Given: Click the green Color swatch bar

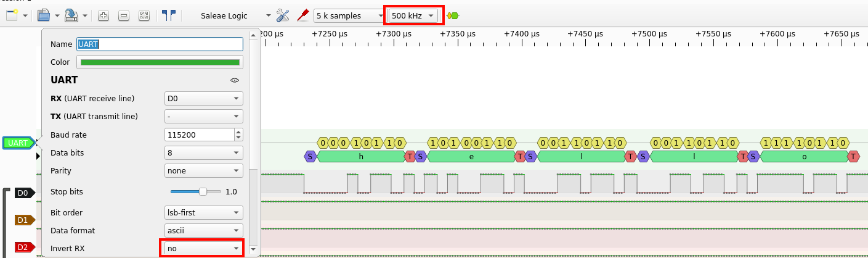Looking at the screenshot, I should (160, 62).
